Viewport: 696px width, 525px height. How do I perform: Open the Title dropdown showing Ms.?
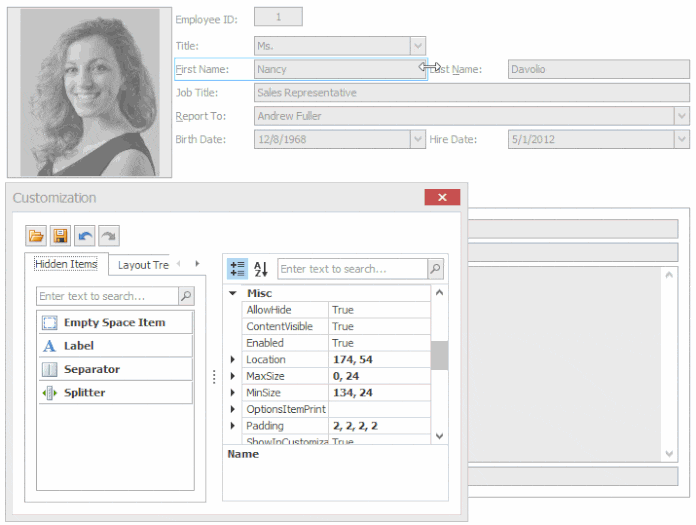(x=418, y=46)
